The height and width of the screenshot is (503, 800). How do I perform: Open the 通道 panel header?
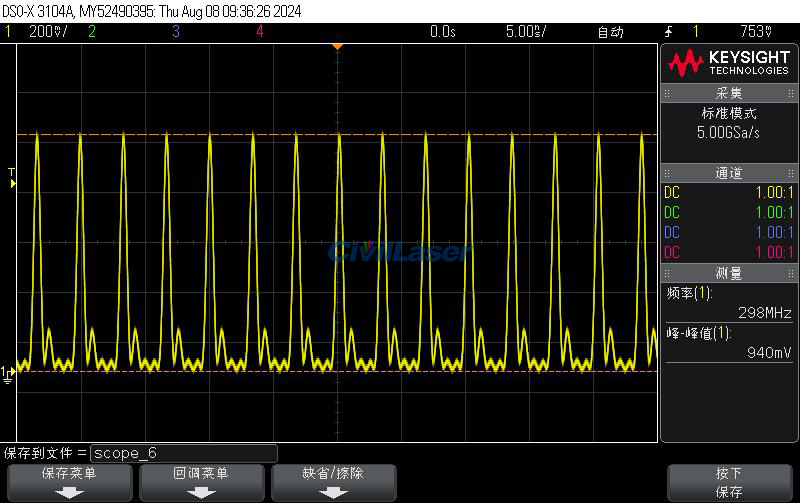[729, 173]
